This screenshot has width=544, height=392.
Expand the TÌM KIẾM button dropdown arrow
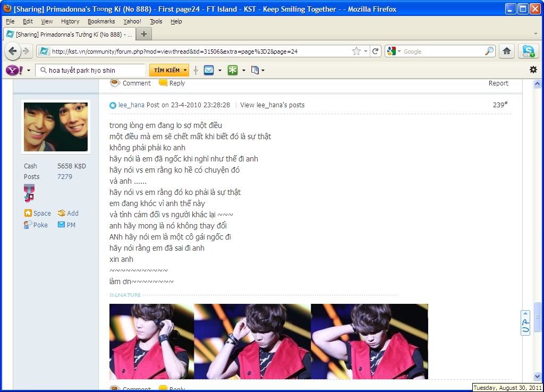click(x=185, y=70)
